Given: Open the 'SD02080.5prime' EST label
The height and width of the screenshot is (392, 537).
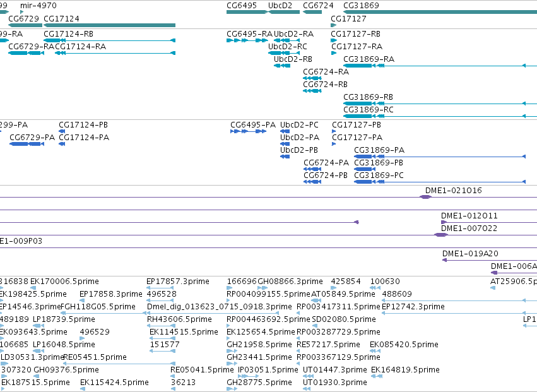Looking at the screenshot, I should click(344, 319).
